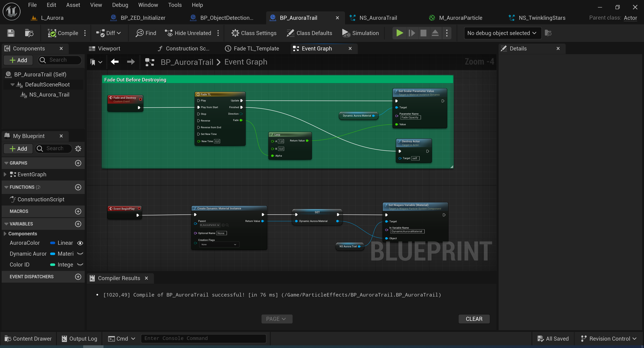Open the PAGE dropdown

coord(277,319)
